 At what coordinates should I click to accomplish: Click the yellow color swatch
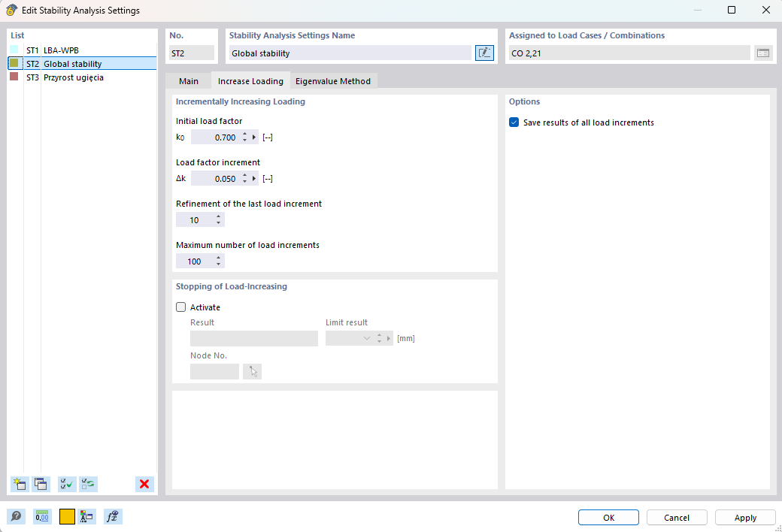[x=68, y=516]
